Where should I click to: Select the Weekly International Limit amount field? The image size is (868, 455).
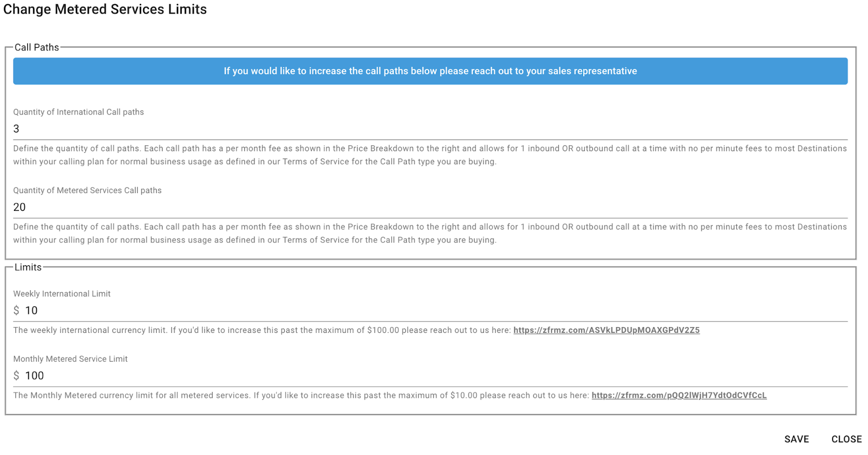pyautogui.click(x=434, y=311)
